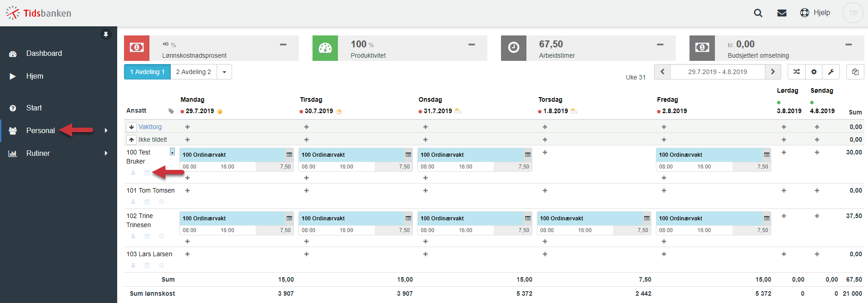Open Test Bruker's Tuesday shift details icon
This screenshot has width=868, height=303.
tap(408, 155)
